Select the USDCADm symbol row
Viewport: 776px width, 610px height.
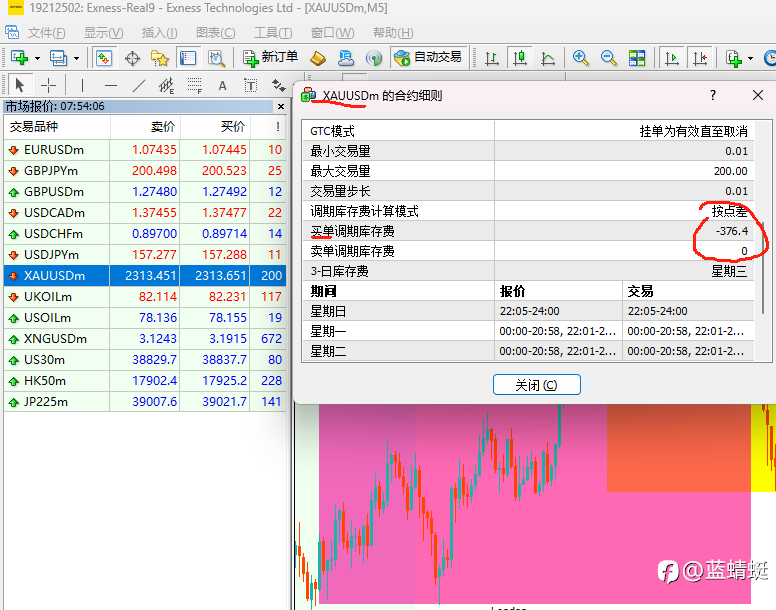click(145, 213)
